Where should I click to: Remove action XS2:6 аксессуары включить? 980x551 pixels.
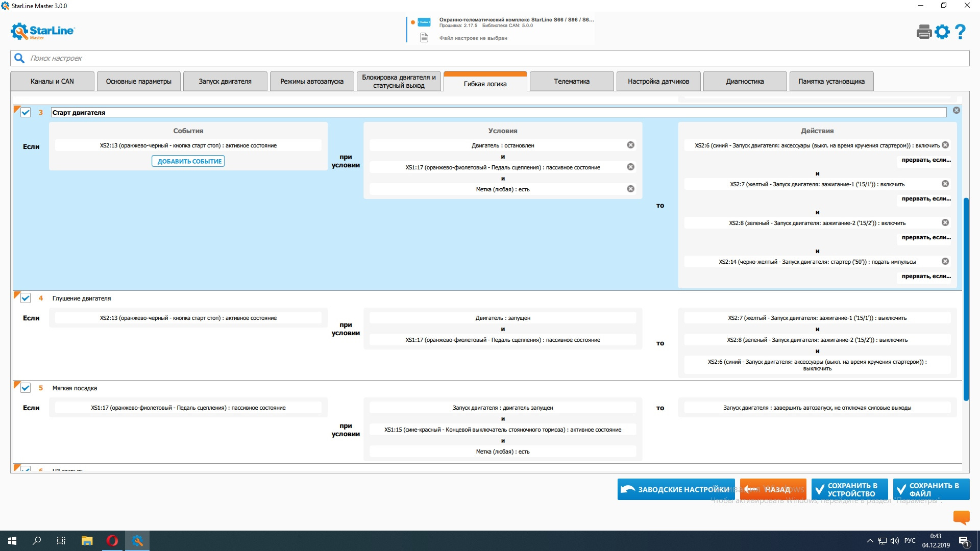tap(945, 145)
